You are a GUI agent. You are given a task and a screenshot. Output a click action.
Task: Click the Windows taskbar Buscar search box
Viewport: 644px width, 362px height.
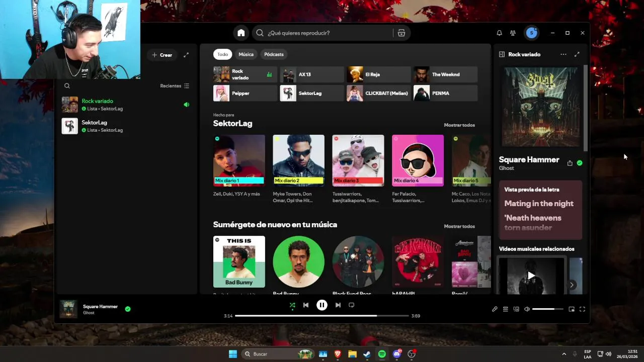coord(278,354)
